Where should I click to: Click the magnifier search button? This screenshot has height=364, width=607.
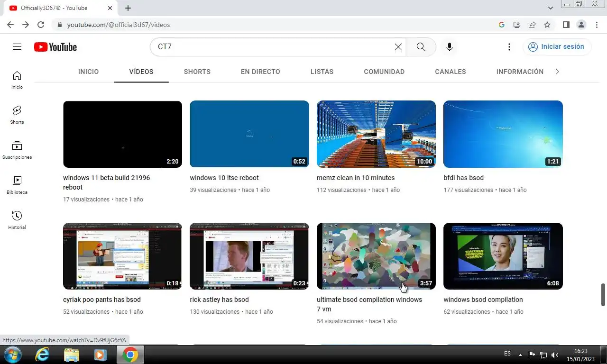[x=421, y=47]
